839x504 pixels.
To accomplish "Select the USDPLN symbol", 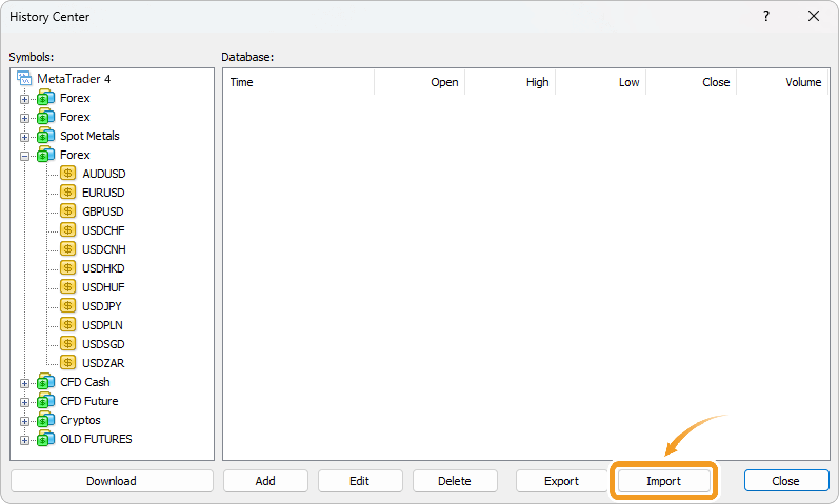I will point(103,325).
